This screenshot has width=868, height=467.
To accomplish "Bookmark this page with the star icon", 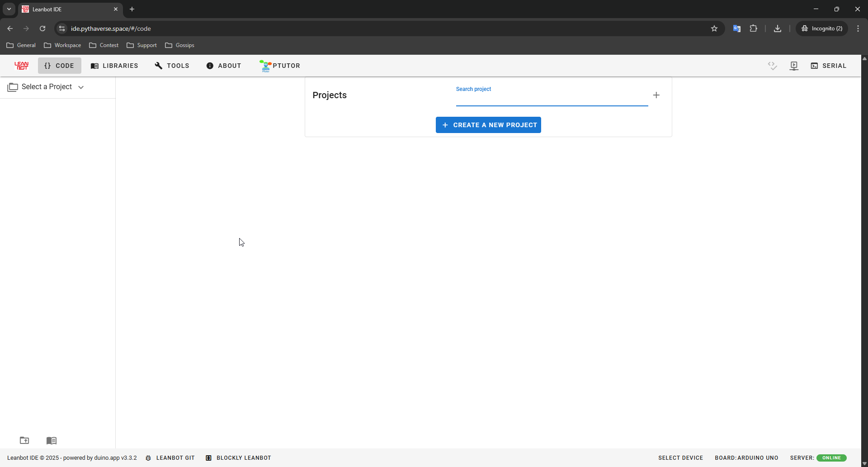I will coord(714,29).
